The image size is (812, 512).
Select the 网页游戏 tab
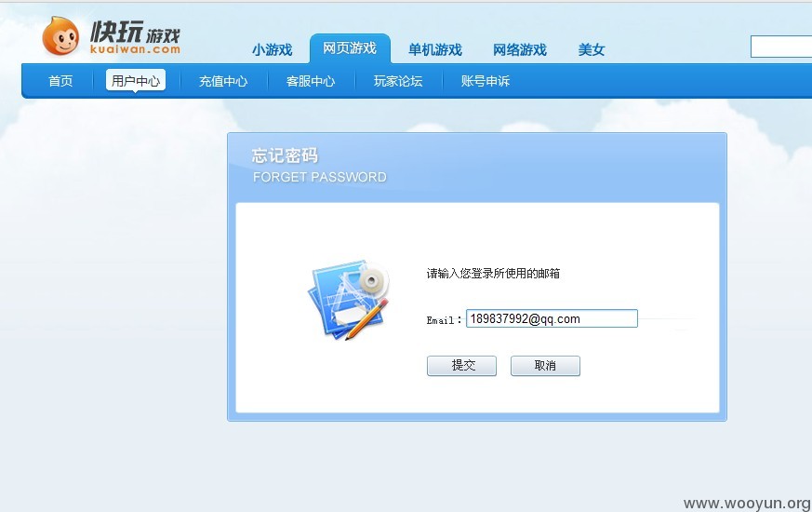(350, 48)
